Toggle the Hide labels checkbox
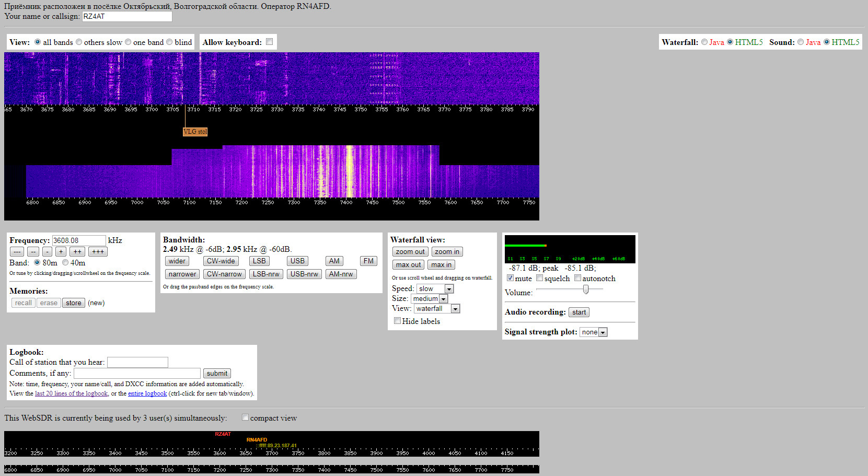 click(x=398, y=321)
